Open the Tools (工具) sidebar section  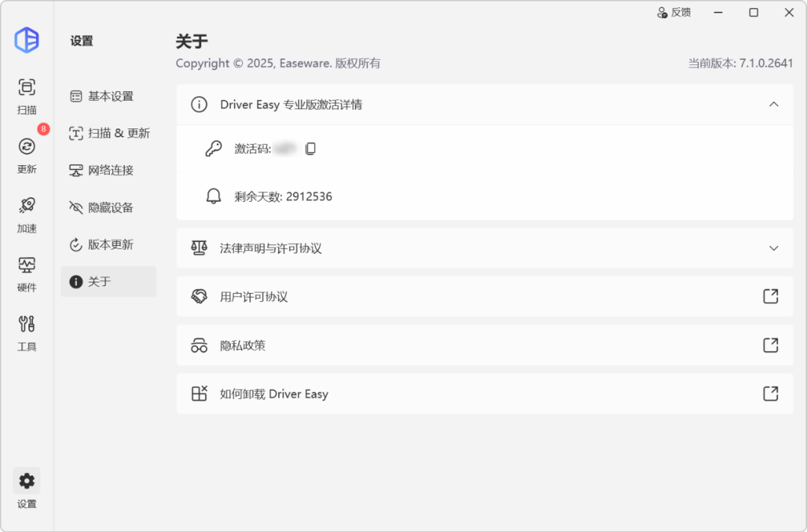tap(27, 333)
